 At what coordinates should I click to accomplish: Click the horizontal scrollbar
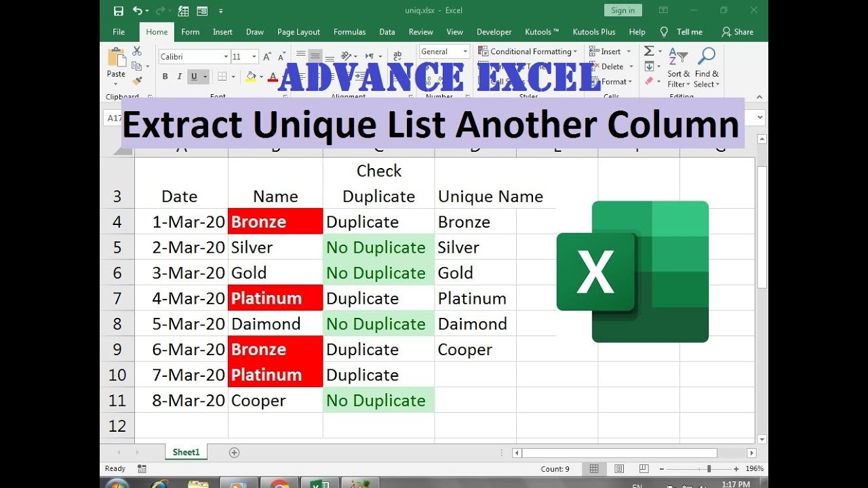620,453
